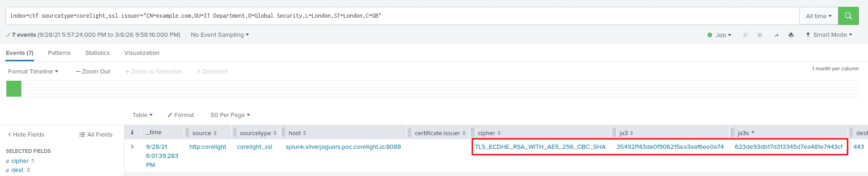Open the Table view dropdown

pos(142,115)
